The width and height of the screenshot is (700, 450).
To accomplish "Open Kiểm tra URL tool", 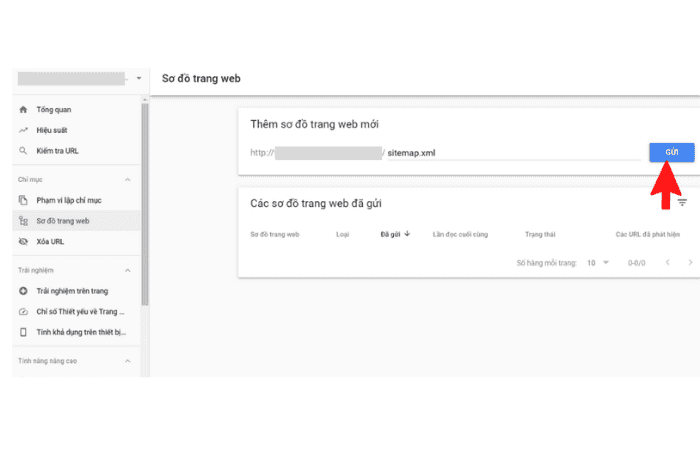I will (76, 150).
